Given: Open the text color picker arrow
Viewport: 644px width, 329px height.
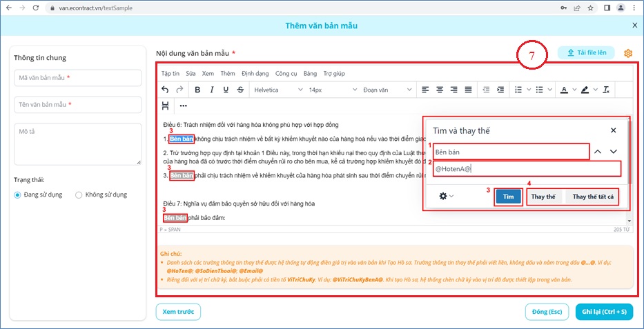Looking at the screenshot, I should coord(574,90).
